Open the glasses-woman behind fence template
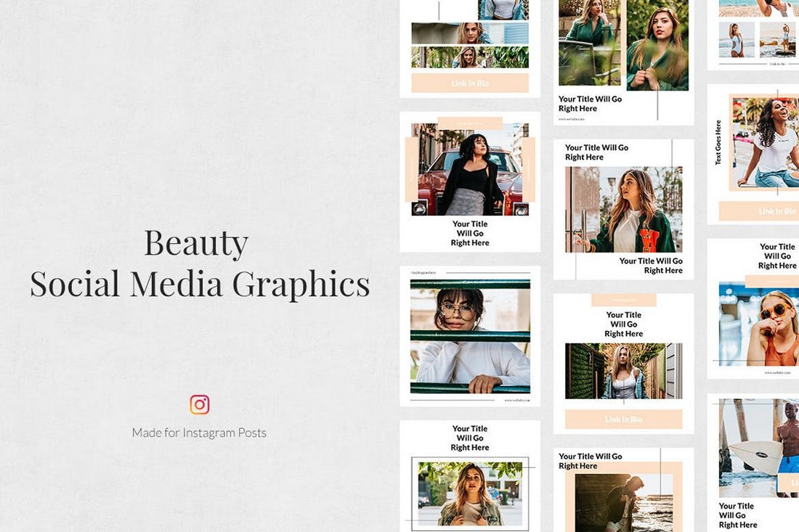The image size is (799, 532). (469, 334)
